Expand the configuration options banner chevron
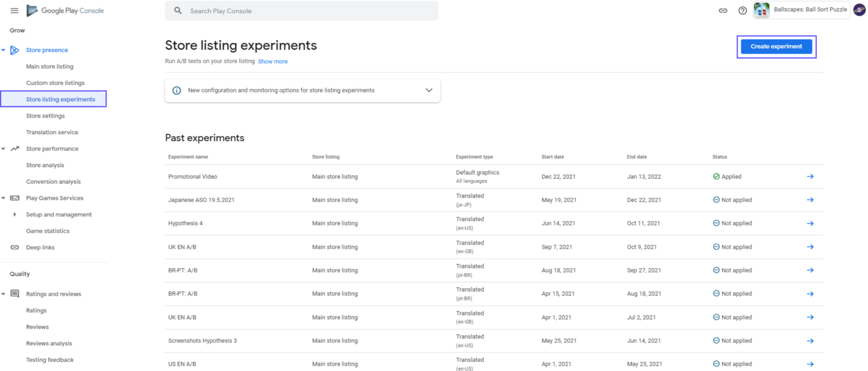The height and width of the screenshot is (371, 868). pos(428,90)
